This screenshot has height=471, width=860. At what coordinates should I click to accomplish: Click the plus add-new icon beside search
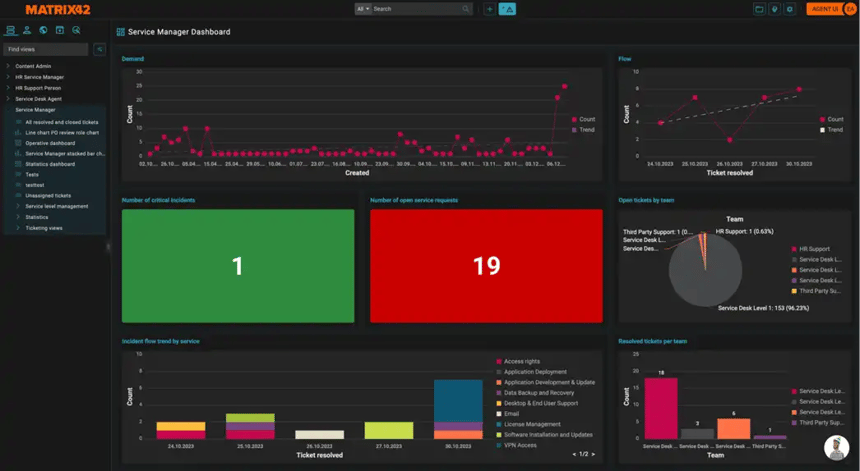[x=489, y=9]
